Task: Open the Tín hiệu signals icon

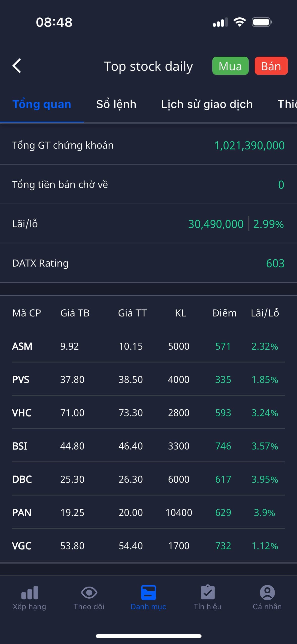Action: click(x=208, y=592)
